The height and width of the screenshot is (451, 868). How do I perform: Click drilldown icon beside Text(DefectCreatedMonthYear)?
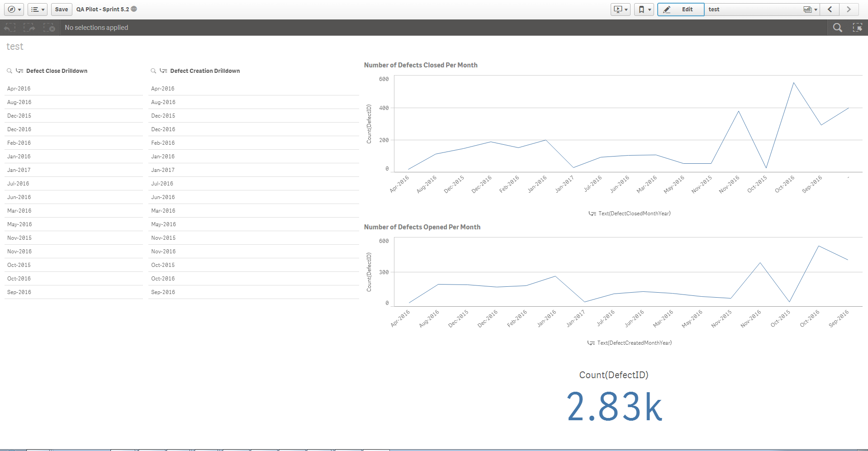[591, 343]
